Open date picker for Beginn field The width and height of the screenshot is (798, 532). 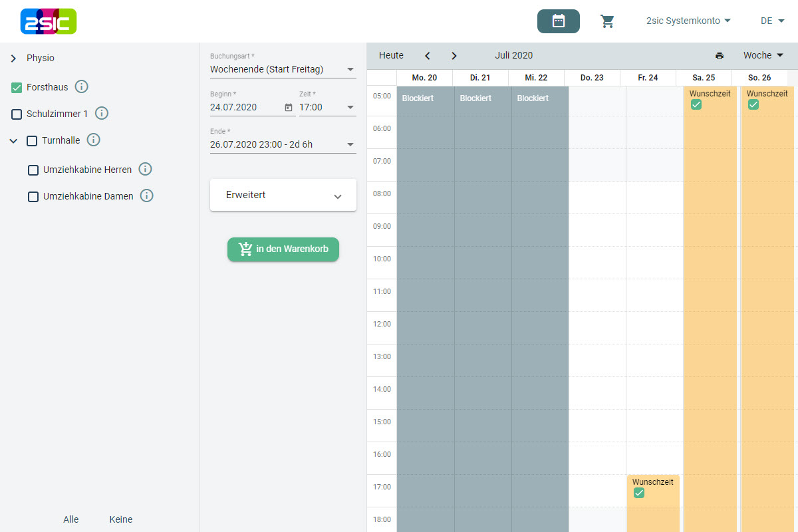[x=289, y=107]
